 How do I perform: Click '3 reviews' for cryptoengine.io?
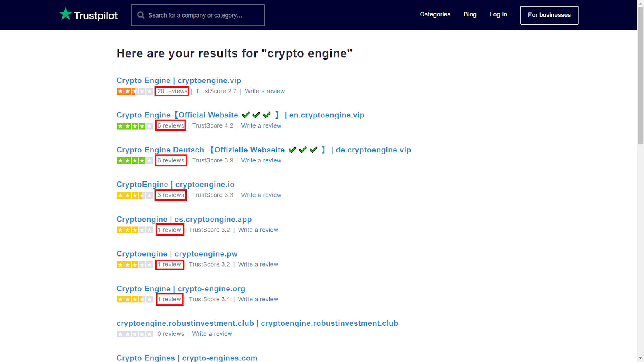pyautogui.click(x=171, y=195)
